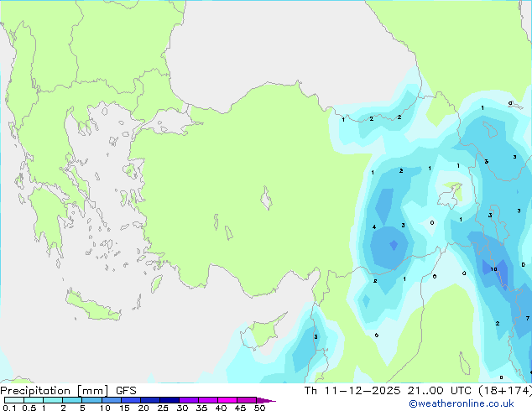532x411 pixels.
Task: Select the 45–50 mm legend color box
Action: (x=247, y=400)
